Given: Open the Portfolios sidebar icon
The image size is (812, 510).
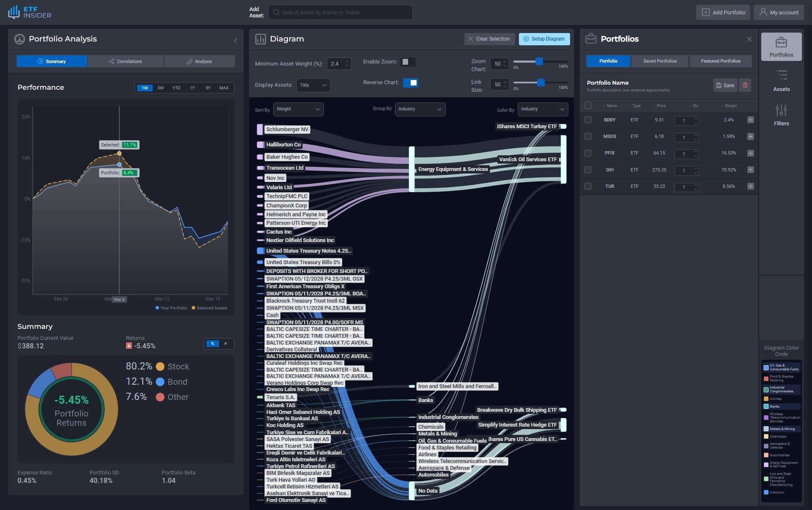Looking at the screenshot, I should 781,47.
